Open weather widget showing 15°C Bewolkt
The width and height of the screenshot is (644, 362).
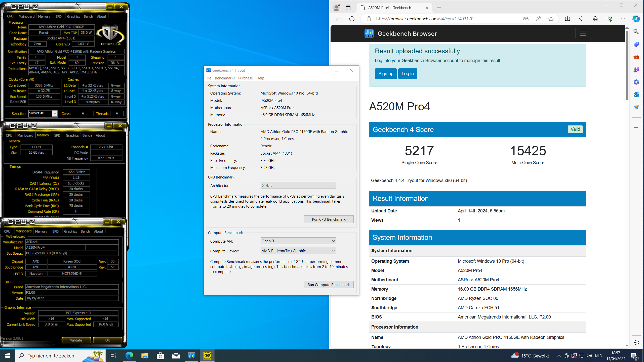(530, 356)
